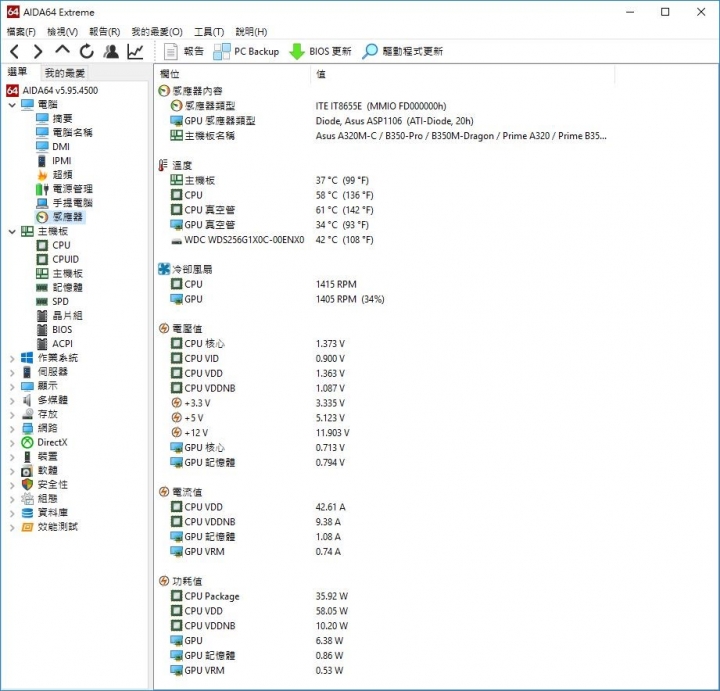Expand the 顯示 tree node

[12, 387]
